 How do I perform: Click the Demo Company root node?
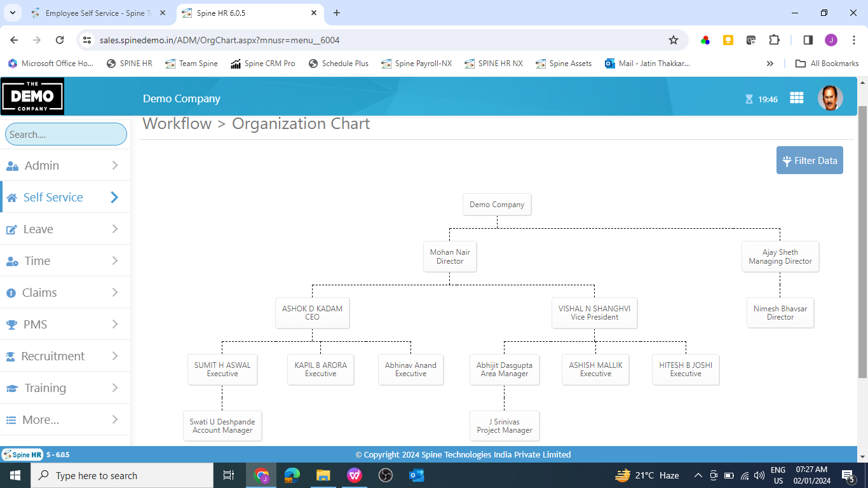[x=497, y=205]
